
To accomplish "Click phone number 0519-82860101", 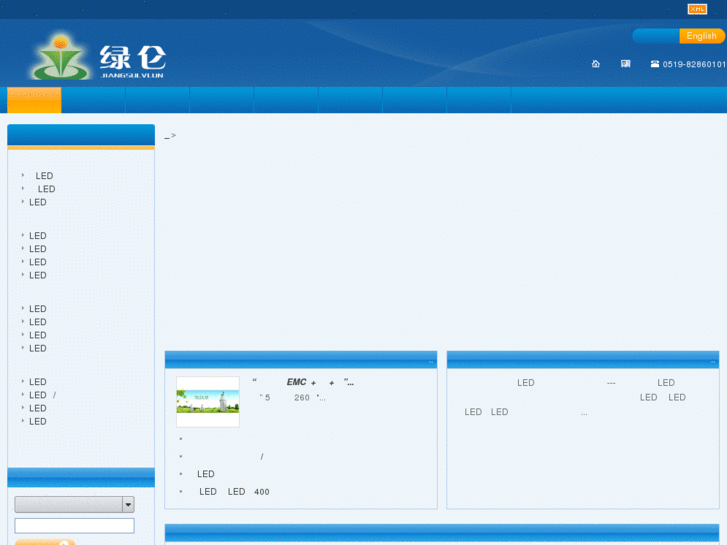I will 694,64.
